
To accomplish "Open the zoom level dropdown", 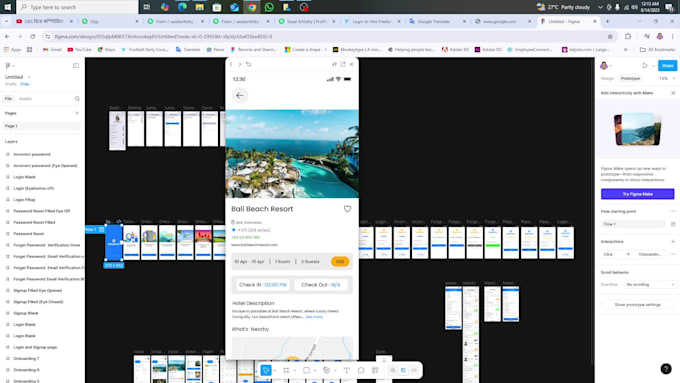I will [x=667, y=79].
